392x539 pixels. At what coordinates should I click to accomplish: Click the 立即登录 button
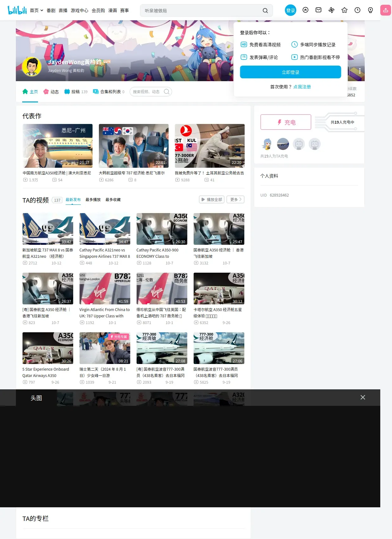[x=291, y=72]
